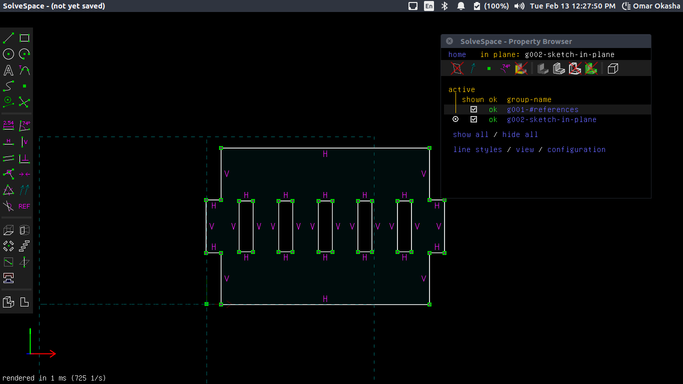Viewport: 683px width, 384px height.
Task: Select the line segment sketch tool
Action: point(8,38)
